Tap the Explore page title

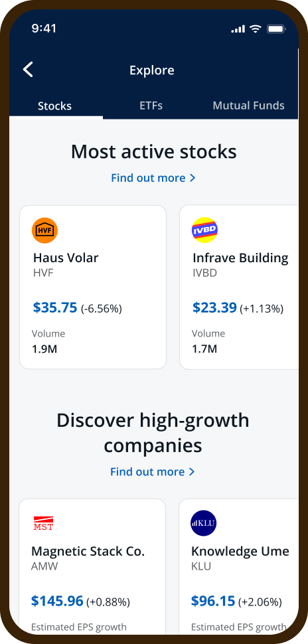pos(152,70)
